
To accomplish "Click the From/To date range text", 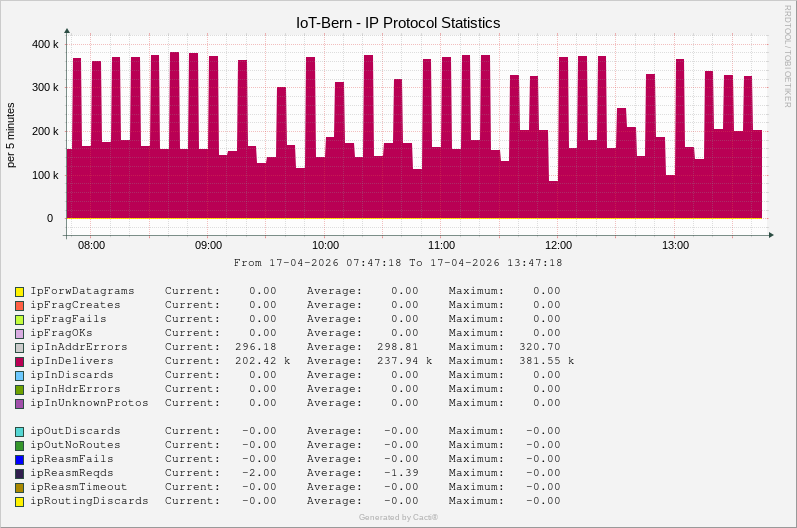I will tap(398, 263).
